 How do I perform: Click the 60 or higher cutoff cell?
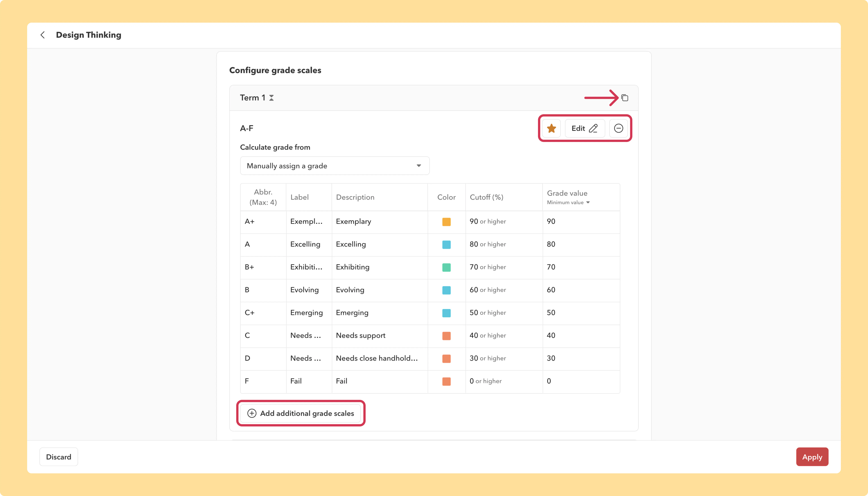pos(504,290)
